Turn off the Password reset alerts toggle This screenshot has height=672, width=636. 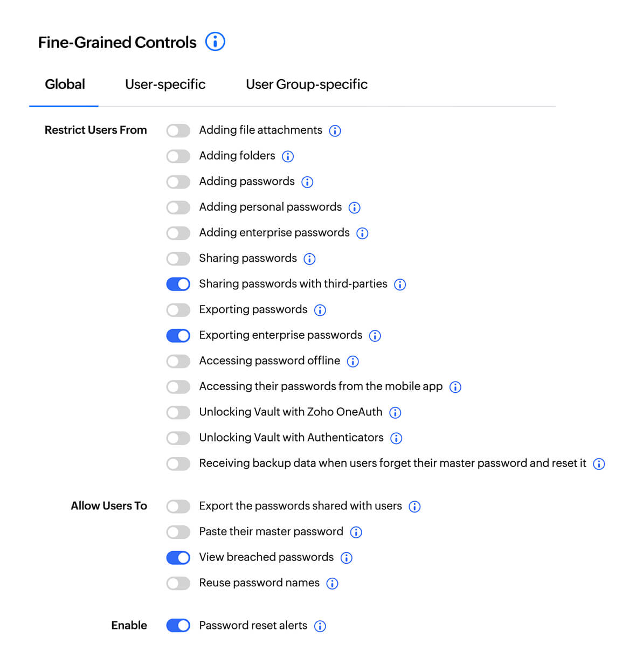click(x=178, y=626)
